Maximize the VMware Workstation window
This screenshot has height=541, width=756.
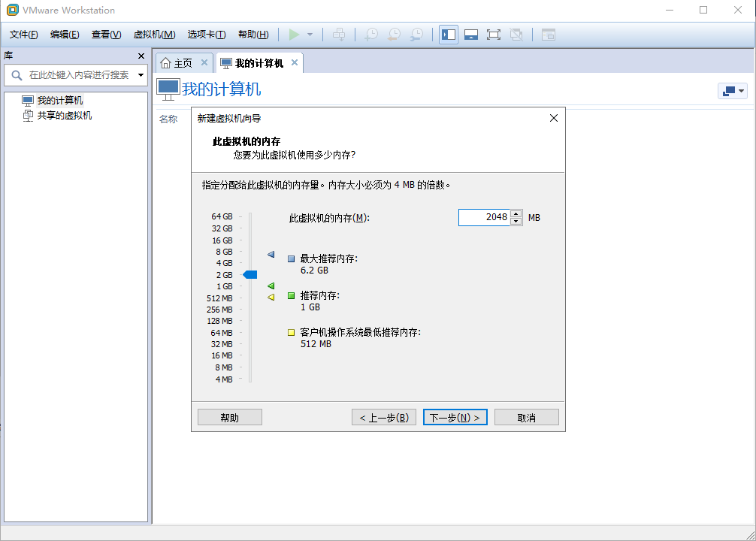[x=703, y=10]
